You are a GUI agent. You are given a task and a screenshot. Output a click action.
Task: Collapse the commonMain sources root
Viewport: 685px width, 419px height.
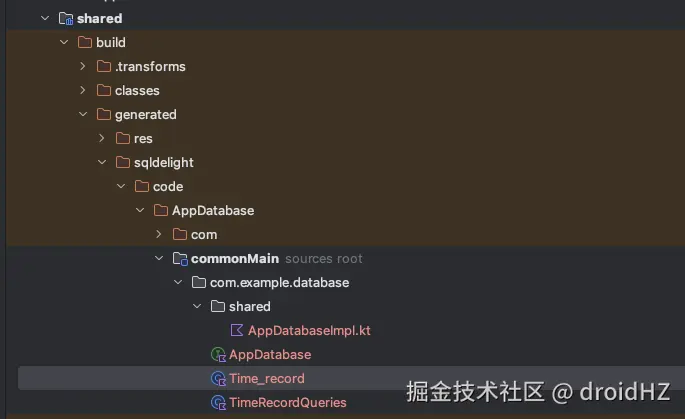click(159, 258)
